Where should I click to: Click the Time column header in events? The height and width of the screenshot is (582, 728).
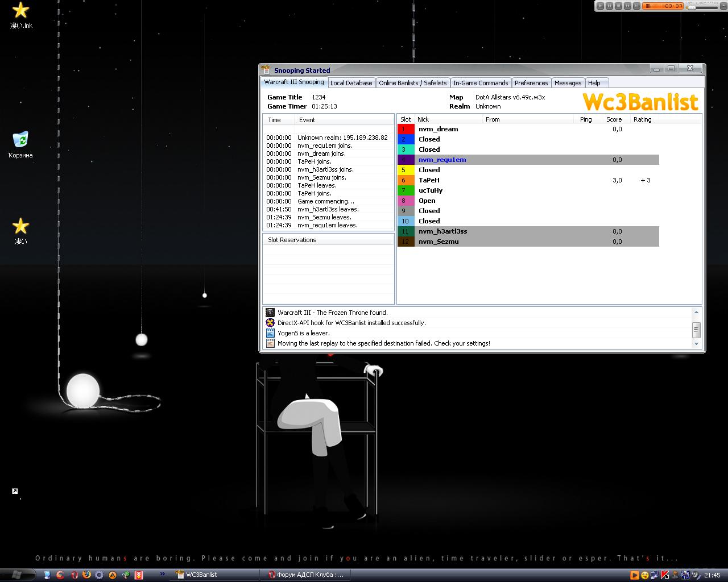click(x=274, y=120)
